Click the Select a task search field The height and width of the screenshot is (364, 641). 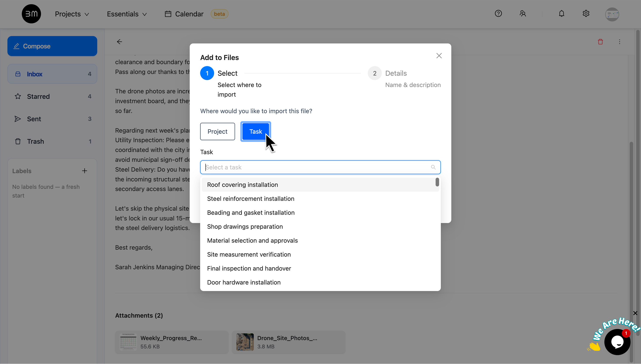(320, 167)
